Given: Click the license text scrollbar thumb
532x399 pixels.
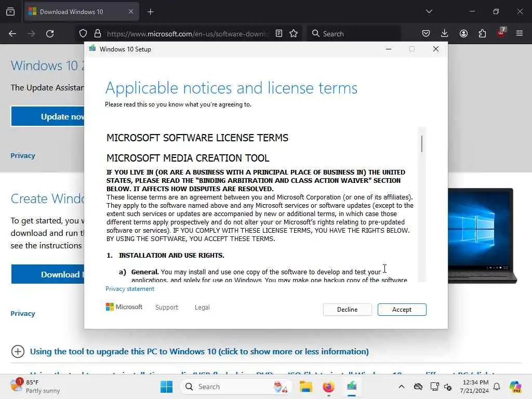Looking at the screenshot, I should 422,144.
